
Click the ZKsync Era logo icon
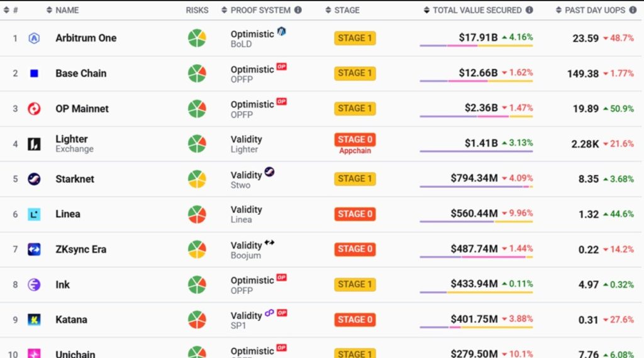click(x=34, y=249)
